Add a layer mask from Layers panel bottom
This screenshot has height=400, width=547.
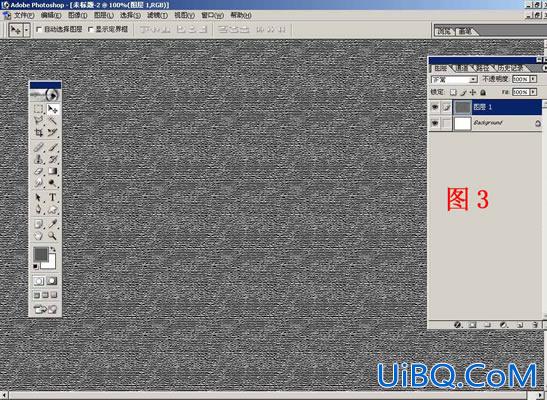[472, 325]
